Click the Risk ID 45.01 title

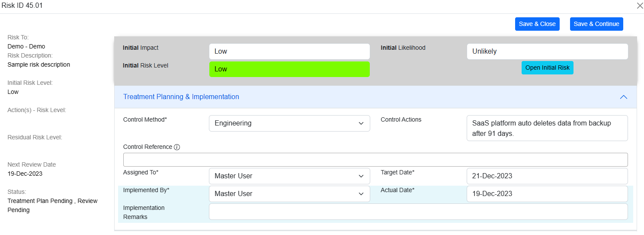[x=22, y=6]
